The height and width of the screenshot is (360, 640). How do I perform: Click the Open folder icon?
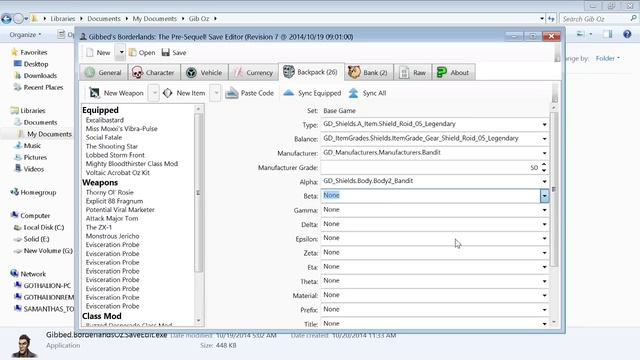point(132,53)
